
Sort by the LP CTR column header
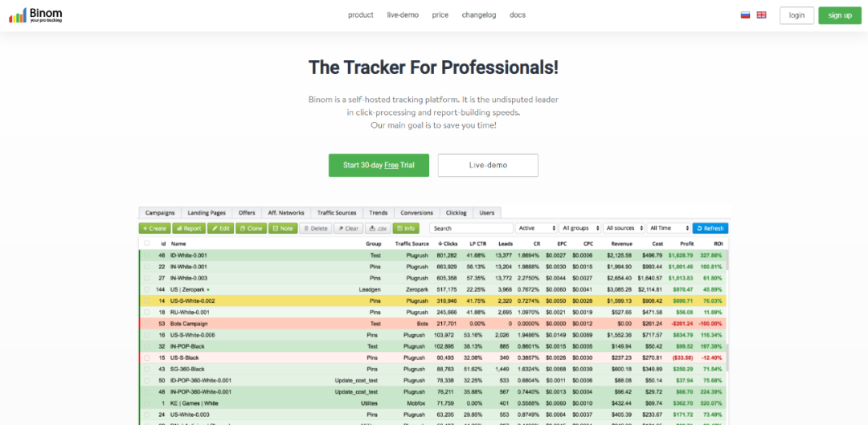476,243
